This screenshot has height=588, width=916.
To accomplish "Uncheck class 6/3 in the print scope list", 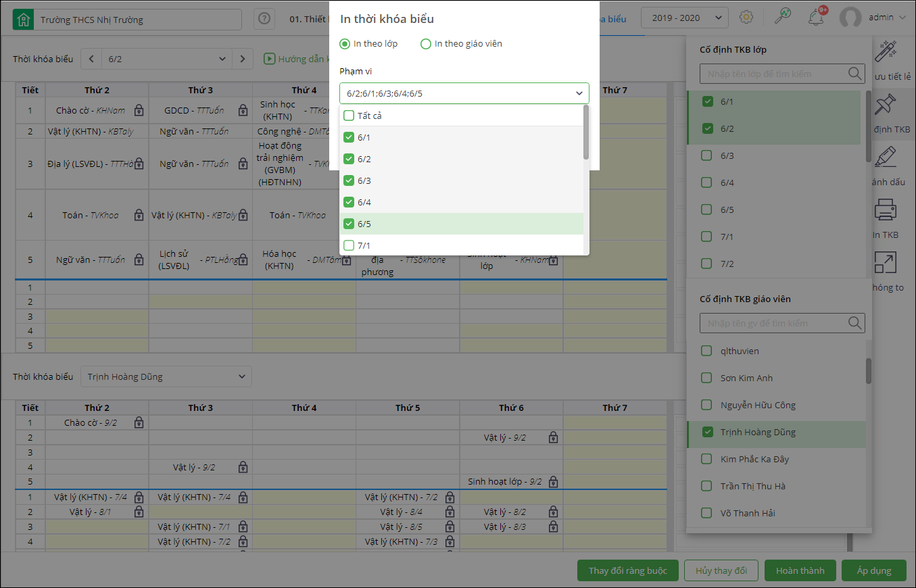I will (x=349, y=180).
